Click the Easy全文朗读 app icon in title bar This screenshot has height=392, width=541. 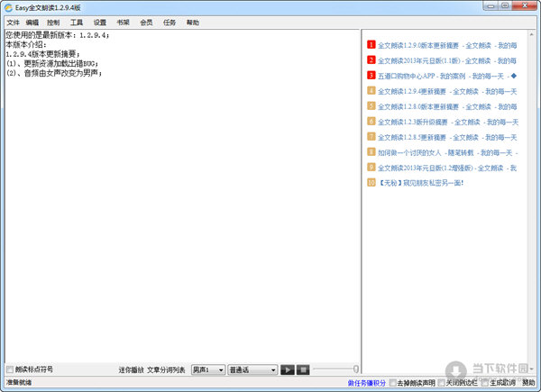tap(8, 7)
